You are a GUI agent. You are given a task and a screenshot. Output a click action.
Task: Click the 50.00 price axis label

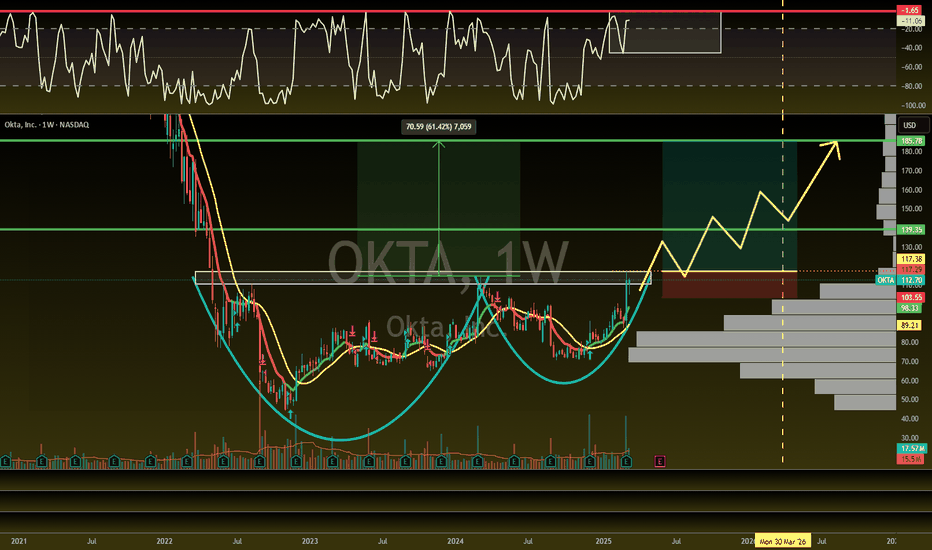pos(910,400)
